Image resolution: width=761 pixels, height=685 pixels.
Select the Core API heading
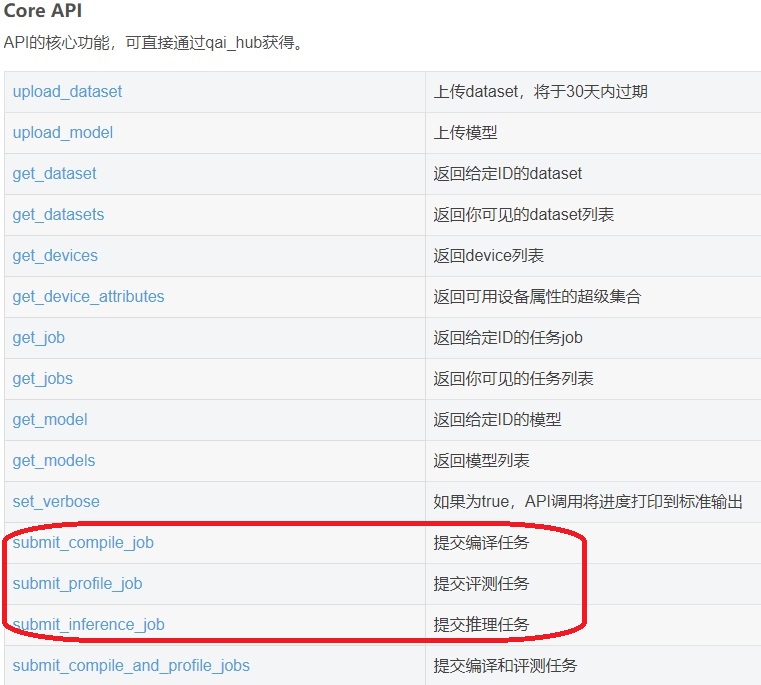click(x=43, y=10)
